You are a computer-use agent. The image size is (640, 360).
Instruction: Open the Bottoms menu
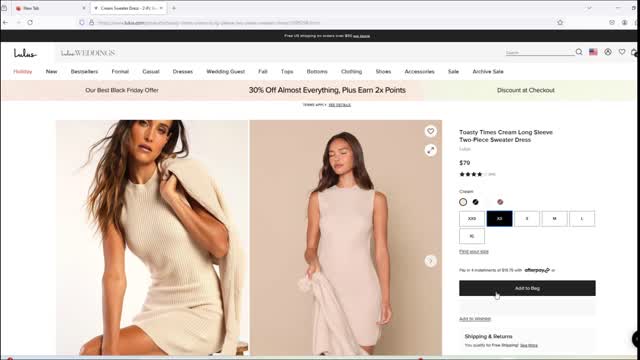(317, 71)
